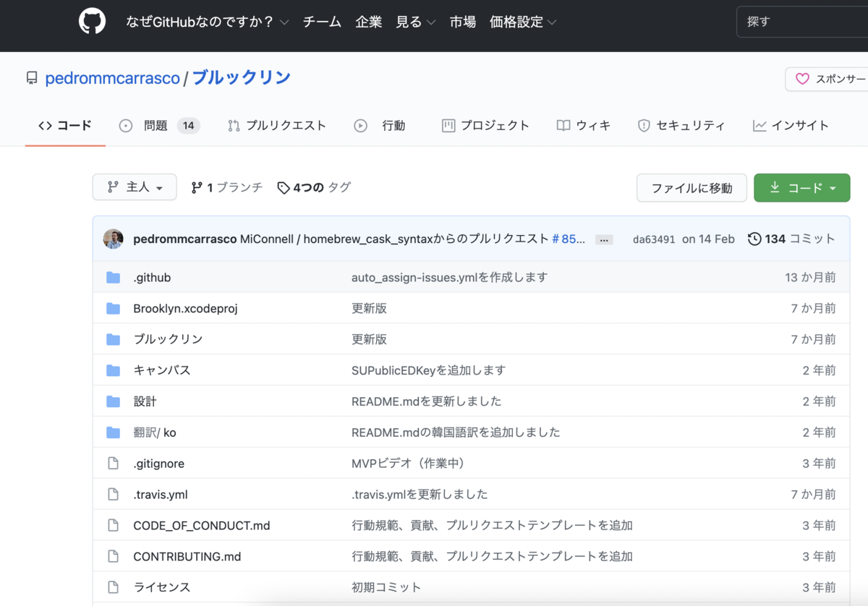Open the キャンバス folder
868x606 pixels.
point(162,370)
